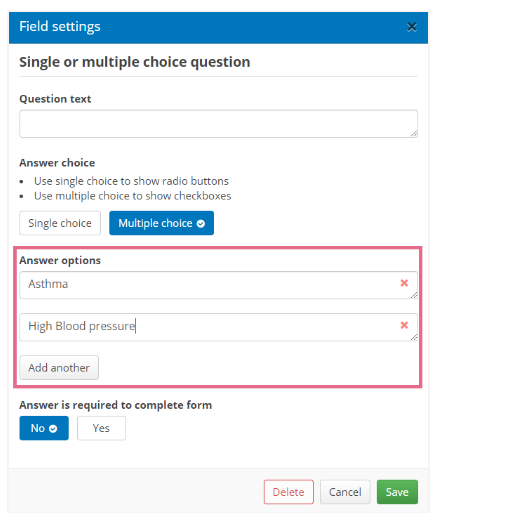The image size is (507, 513).
Task: Click the checkmark icon next to No
Action: coord(53,429)
